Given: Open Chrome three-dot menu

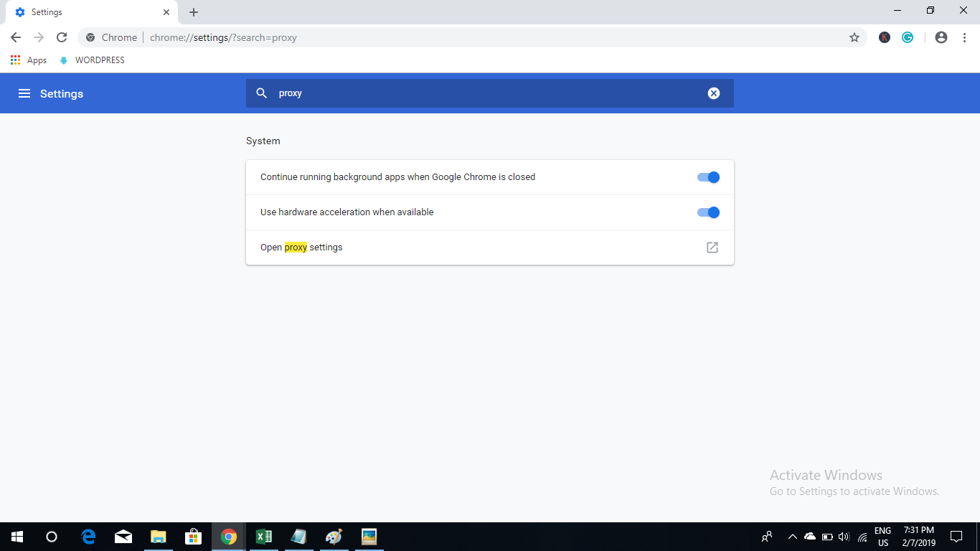Looking at the screenshot, I should [965, 37].
